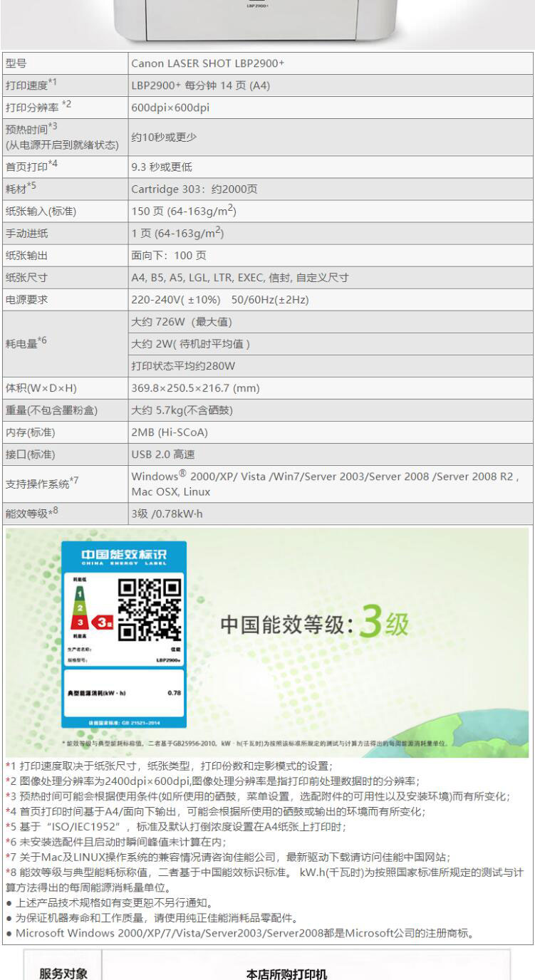This screenshot has width=535, height=980.
Task: Select the text 'Canon LASER SHOT LBP2900+'
Action: coord(208,63)
